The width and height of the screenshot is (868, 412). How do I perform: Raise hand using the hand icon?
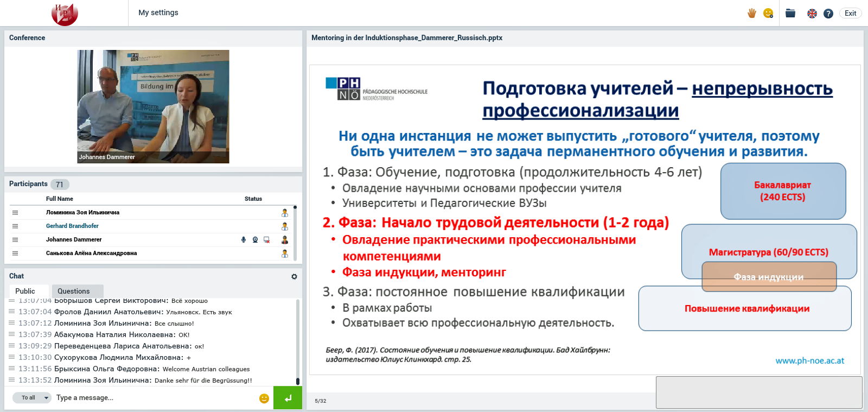point(751,13)
